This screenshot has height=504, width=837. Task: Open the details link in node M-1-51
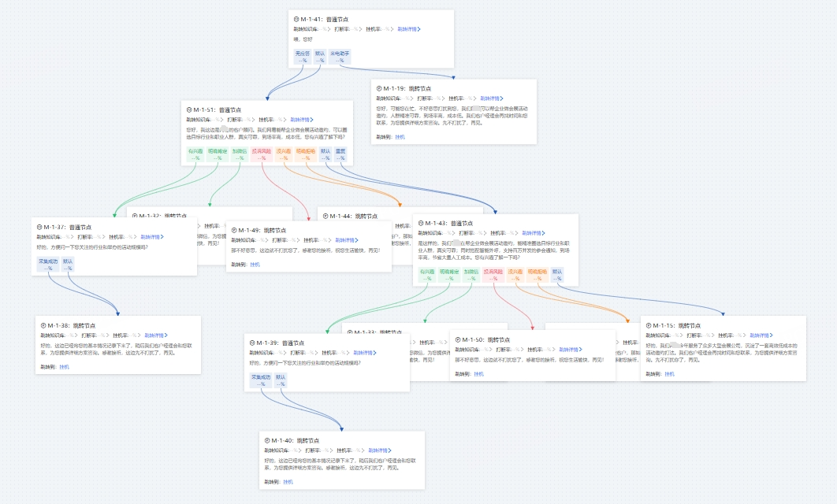[302, 120]
